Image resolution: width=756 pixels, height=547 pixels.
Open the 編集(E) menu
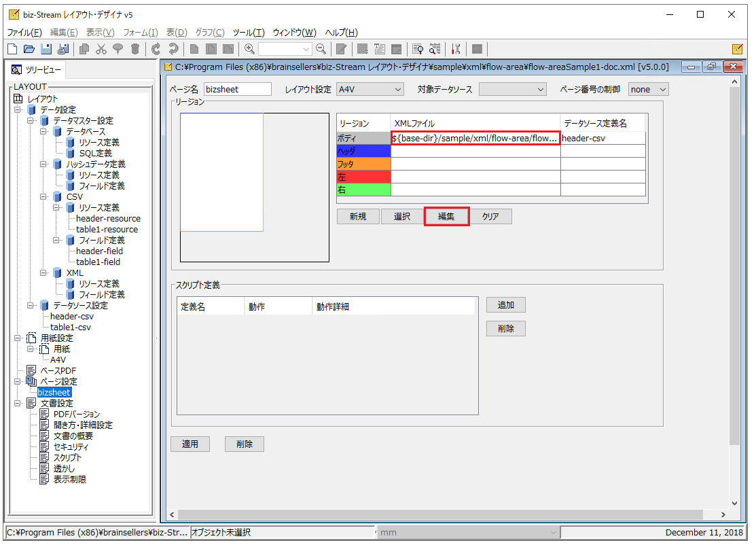(x=64, y=33)
